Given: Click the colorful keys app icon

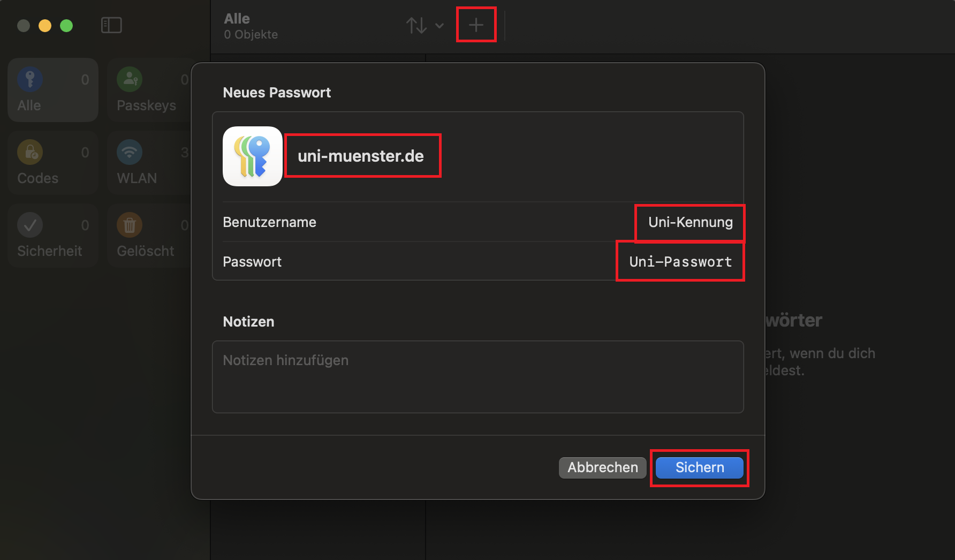Looking at the screenshot, I should point(253,156).
